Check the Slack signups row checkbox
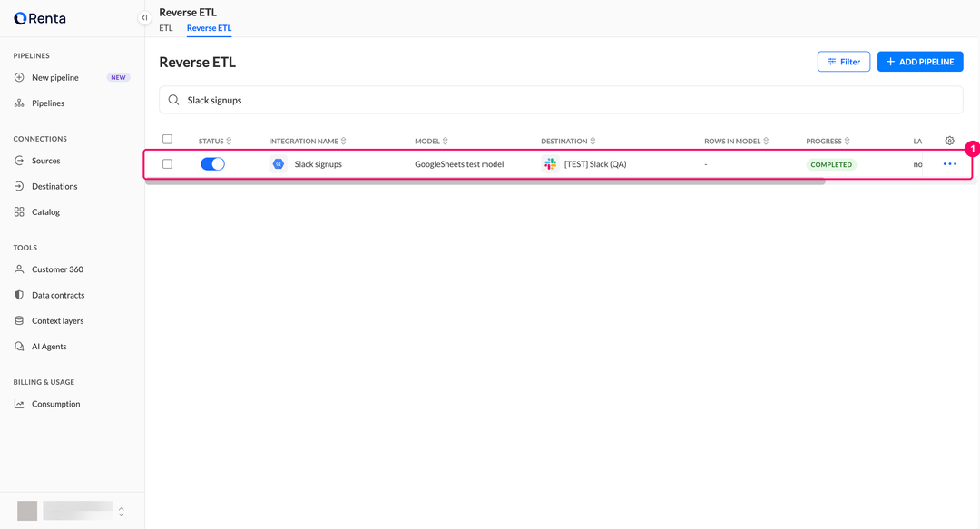This screenshot has height=529, width=980. pyautogui.click(x=168, y=164)
